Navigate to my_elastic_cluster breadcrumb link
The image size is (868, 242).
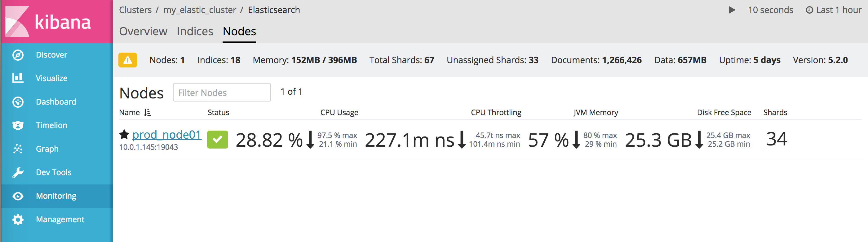coord(200,10)
